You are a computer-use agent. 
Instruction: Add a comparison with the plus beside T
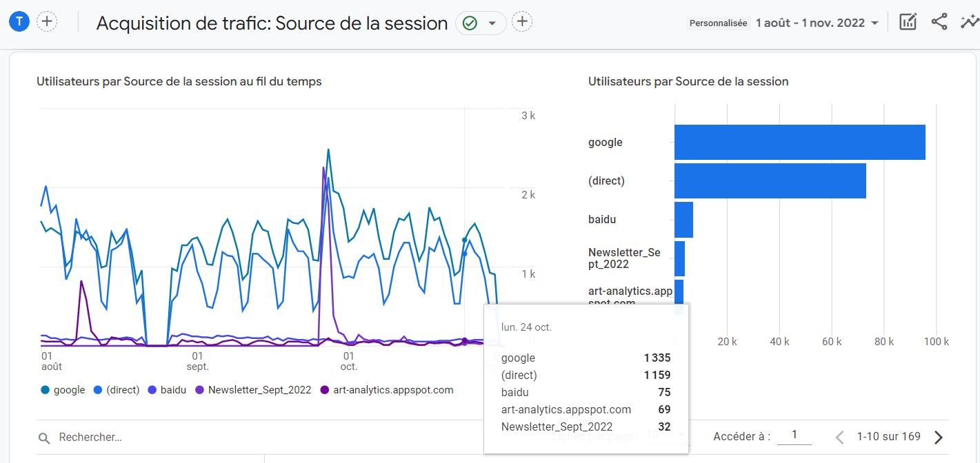[47, 21]
